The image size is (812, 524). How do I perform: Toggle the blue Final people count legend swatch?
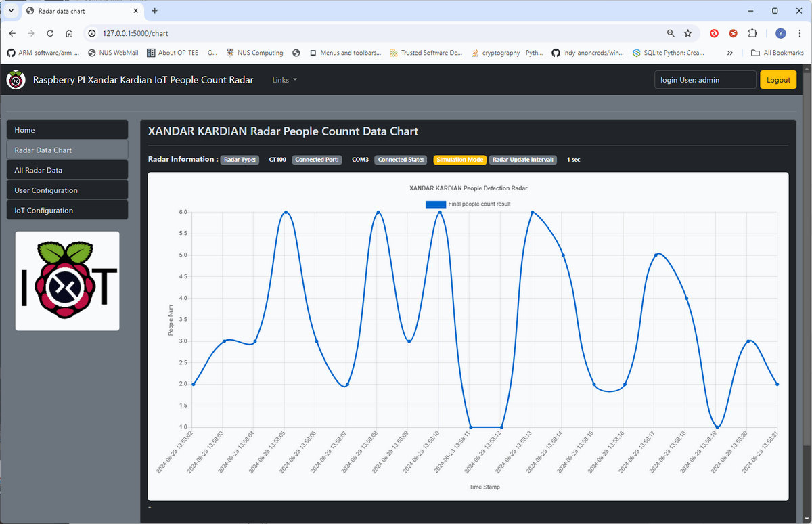click(436, 204)
